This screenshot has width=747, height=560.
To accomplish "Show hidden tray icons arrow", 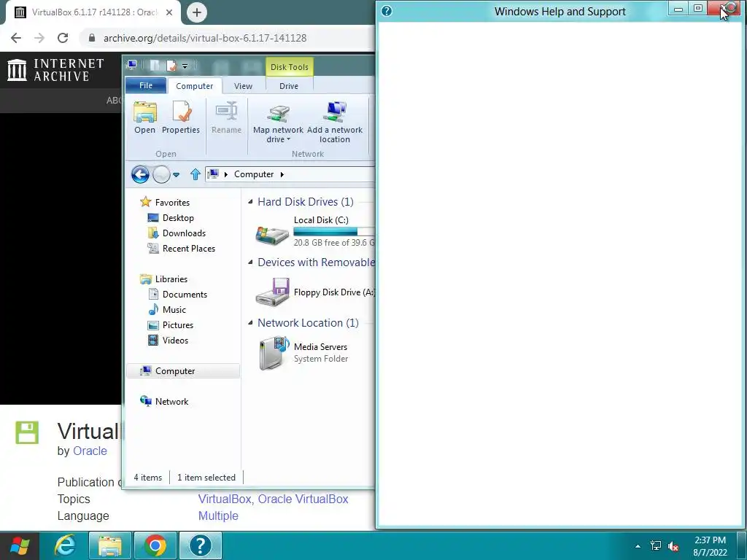I will pos(638,545).
